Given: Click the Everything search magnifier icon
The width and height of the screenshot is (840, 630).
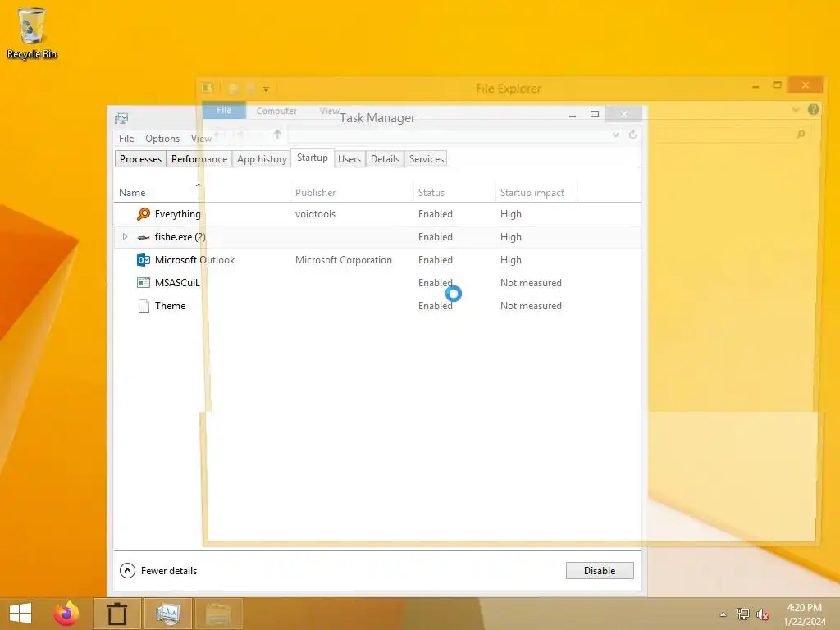Looking at the screenshot, I should 144,214.
